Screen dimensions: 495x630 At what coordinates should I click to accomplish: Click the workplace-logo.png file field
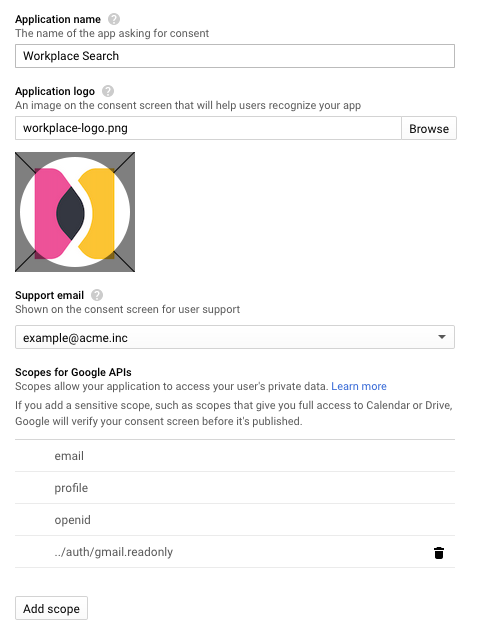coord(208,128)
